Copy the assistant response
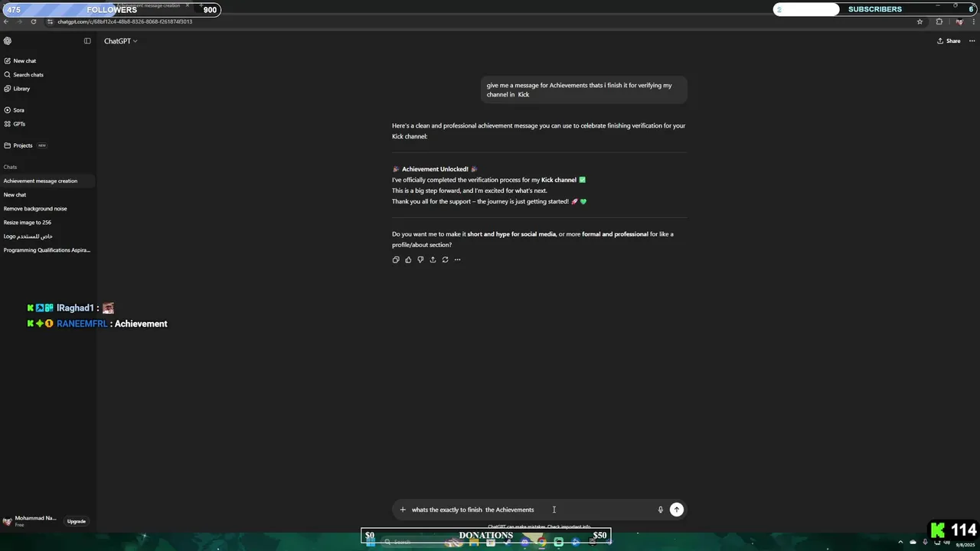This screenshot has width=980, height=551. coord(396,259)
